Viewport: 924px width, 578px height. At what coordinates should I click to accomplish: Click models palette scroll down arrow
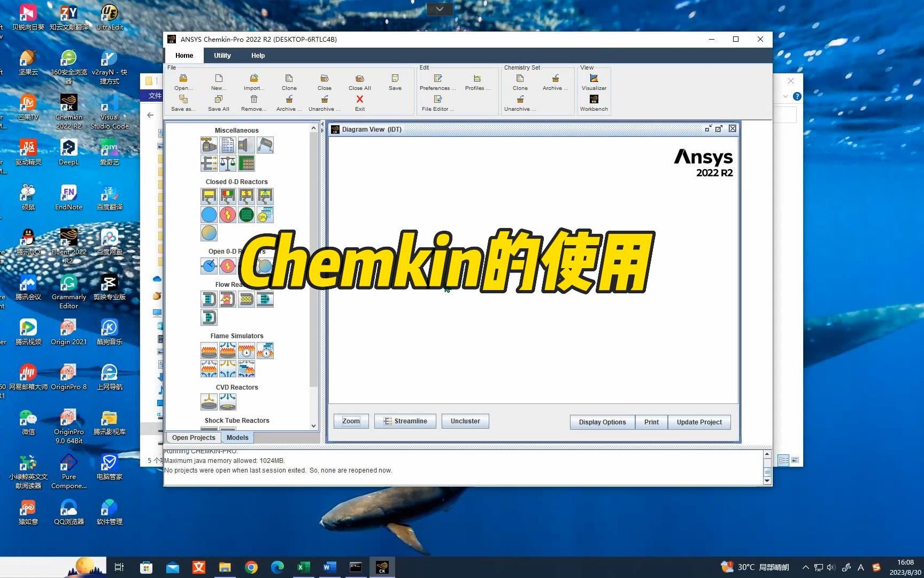313,426
